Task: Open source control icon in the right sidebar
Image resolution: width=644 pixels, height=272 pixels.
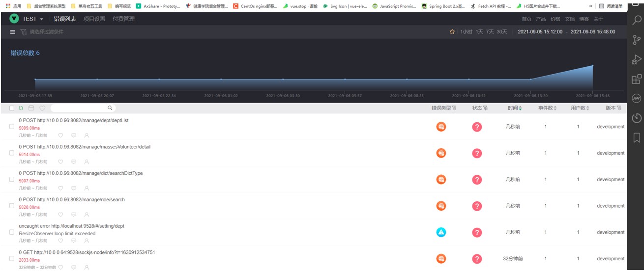Action: pyautogui.click(x=637, y=40)
